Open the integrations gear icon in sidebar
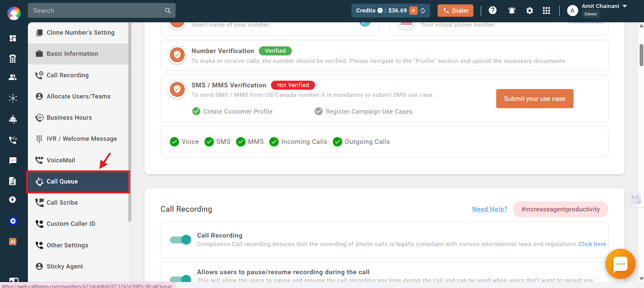644x288 pixels. click(x=13, y=98)
